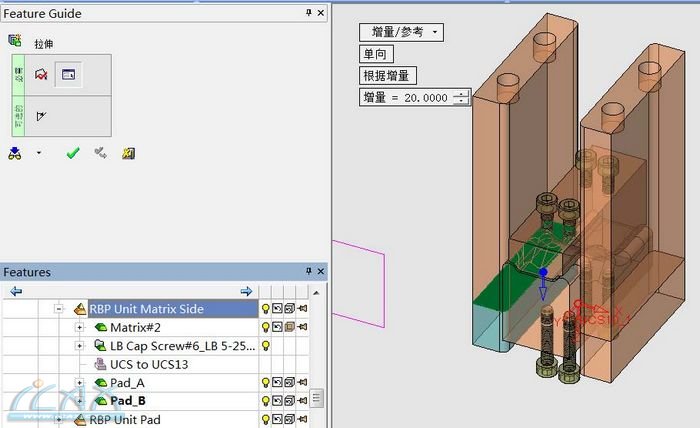Select UCS to UCS13 tree item
The height and width of the screenshot is (428, 700).
click(148, 364)
